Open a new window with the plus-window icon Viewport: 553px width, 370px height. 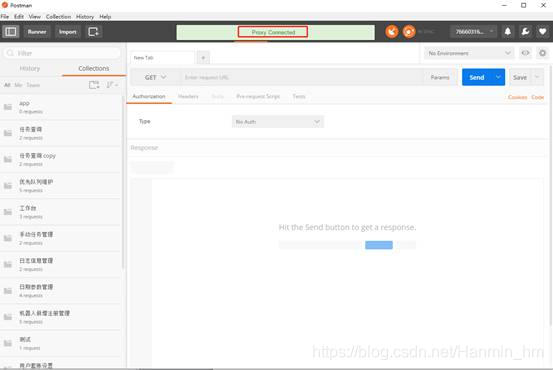point(93,32)
